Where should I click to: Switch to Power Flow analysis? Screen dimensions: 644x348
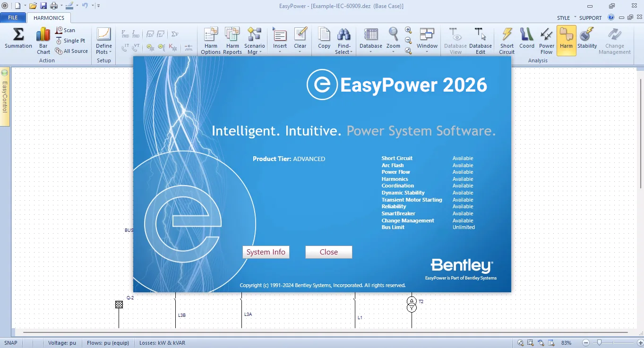pyautogui.click(x=547, y=41)
